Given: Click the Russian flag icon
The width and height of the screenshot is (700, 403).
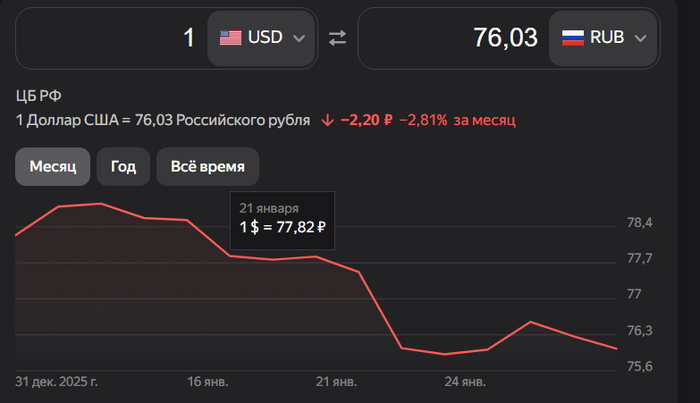Looking at the screenshot, I should click(572, 38).
